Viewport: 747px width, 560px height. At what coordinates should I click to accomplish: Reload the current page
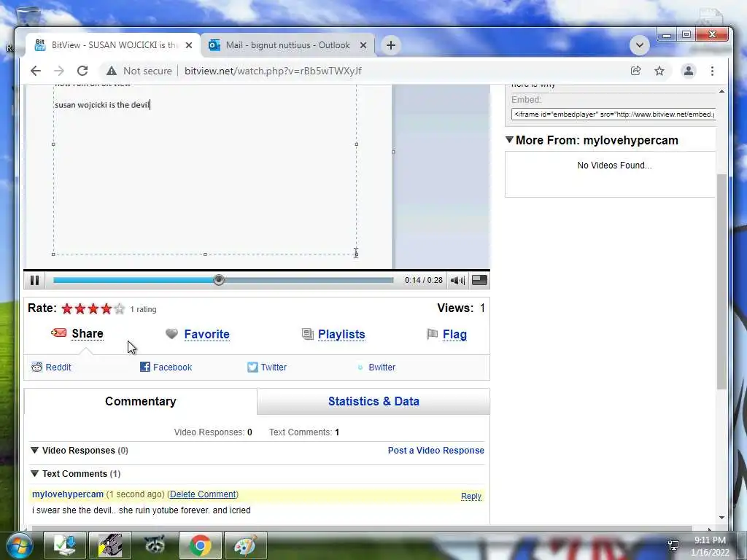click(82, 71)
